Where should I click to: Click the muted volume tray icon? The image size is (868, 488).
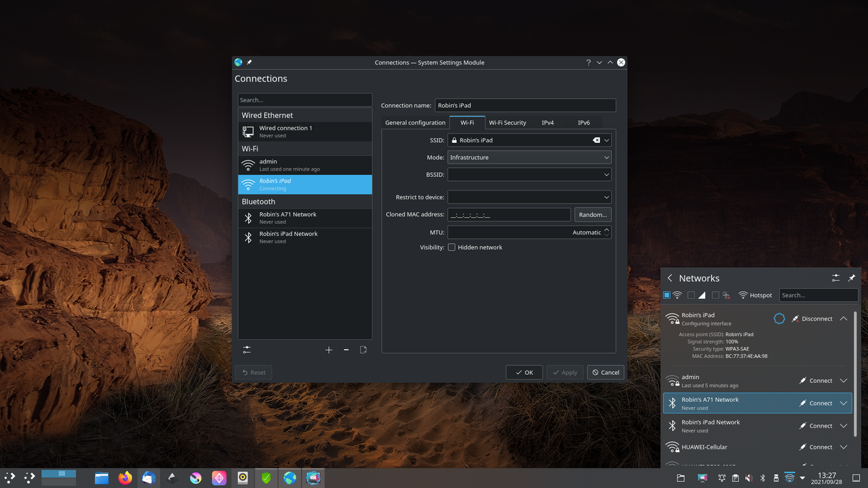click(x=749, y=478)
